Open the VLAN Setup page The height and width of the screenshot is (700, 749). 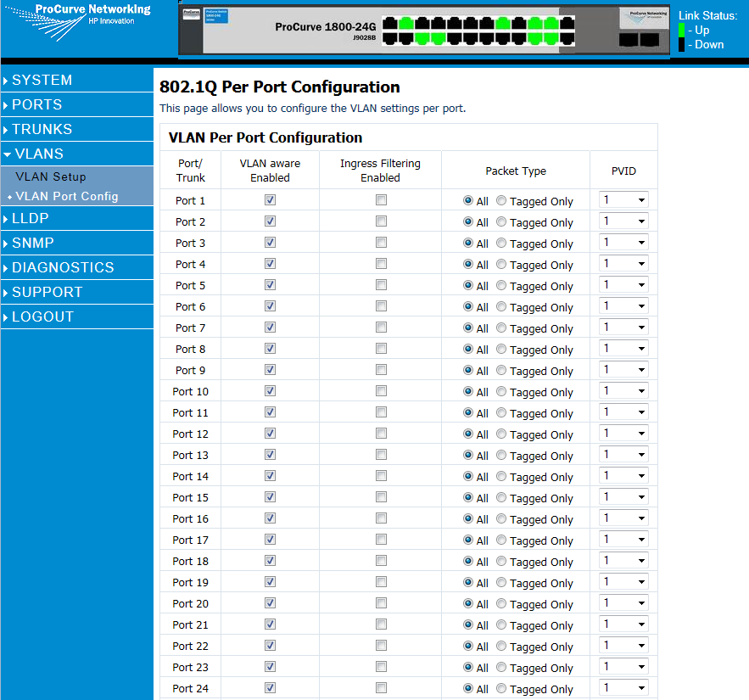pos(51,176)
